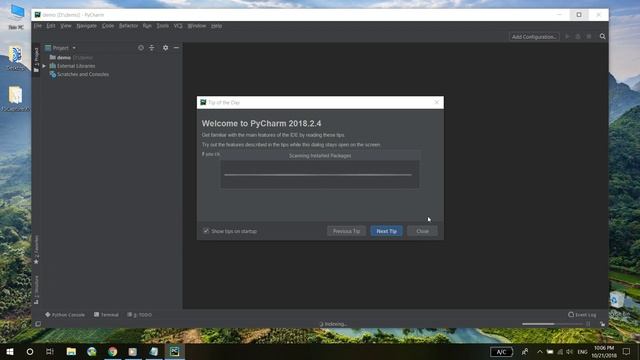Viewport: 640px width, 360px height.
Task: Click the PyCharm window title bar icon
Action: [x=38, y=15]
